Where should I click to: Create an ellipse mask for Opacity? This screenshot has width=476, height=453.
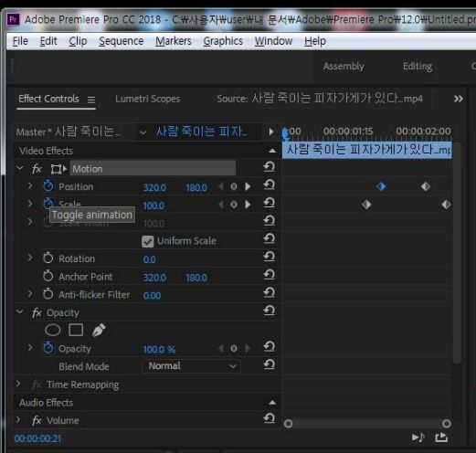[x=53, y=330]
